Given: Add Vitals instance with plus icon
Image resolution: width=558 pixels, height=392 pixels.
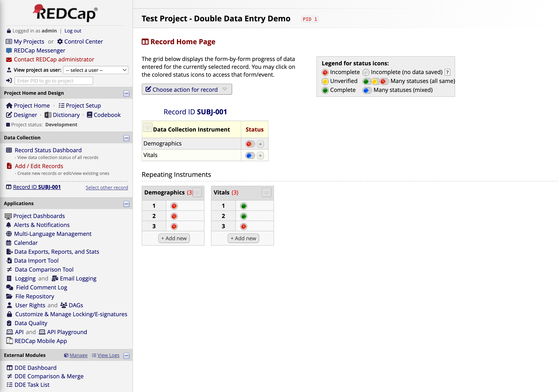Looking at the screenshot, I should 260,155.
